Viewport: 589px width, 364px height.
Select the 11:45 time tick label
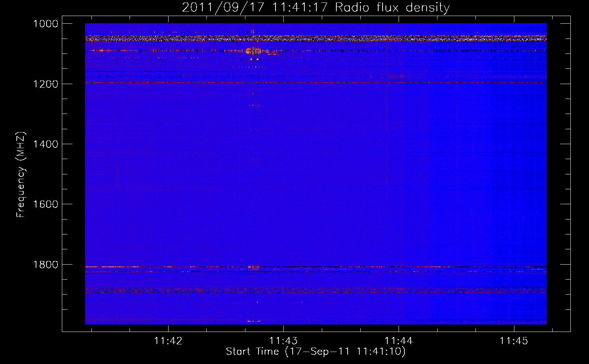(x=514, y=341)
